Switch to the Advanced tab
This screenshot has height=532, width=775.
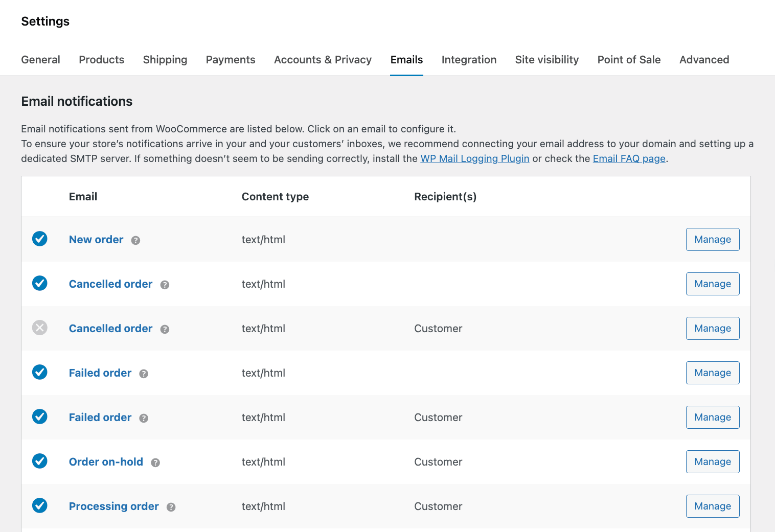(704, 60)
